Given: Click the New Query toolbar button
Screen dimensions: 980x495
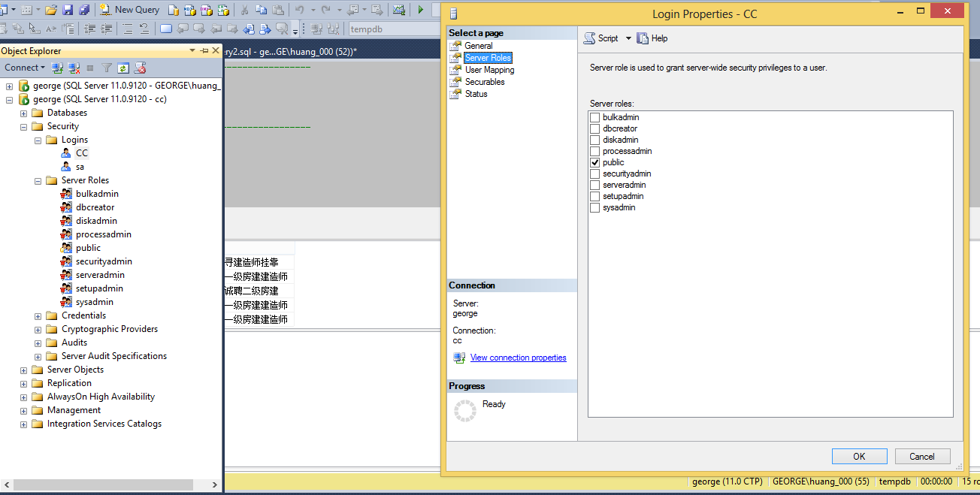Looking at the screenshot, I should pos(129,10).
